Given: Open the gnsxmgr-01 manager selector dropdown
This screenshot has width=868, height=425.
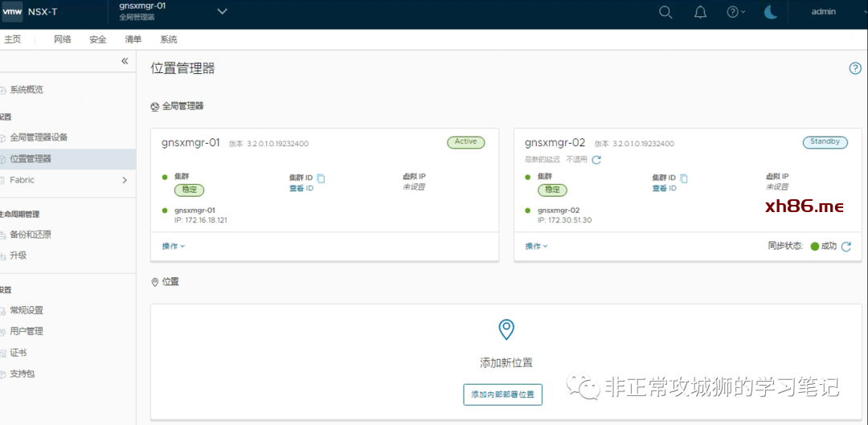Looking at the screenshot, I should click(223, 11).
